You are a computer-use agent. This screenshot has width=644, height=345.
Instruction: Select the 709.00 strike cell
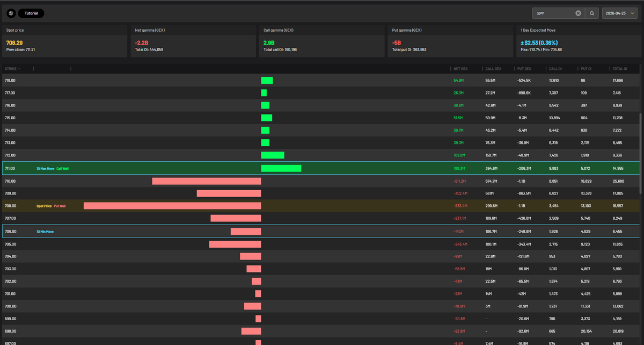click(x=10, y=193)
